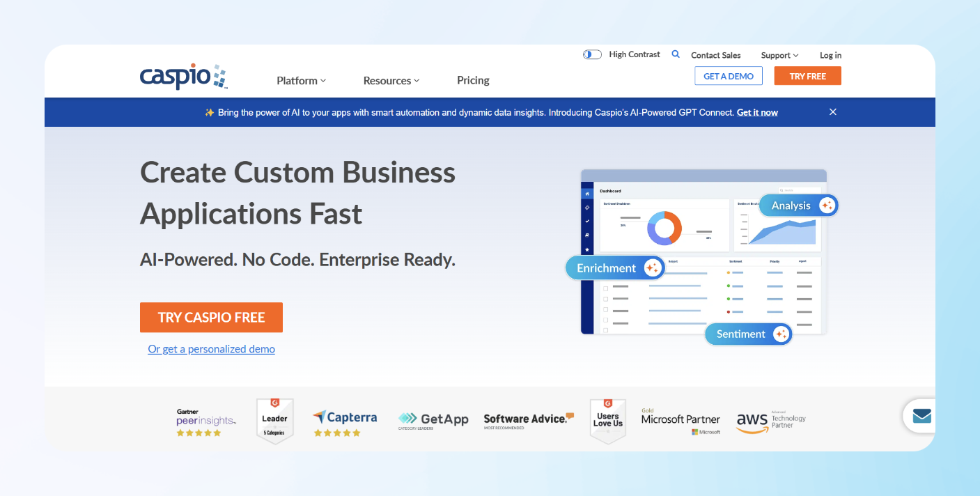Open Or get a personalized demo link
The width and height of the screenshot is (980, 496).
[x=211, y=349]
